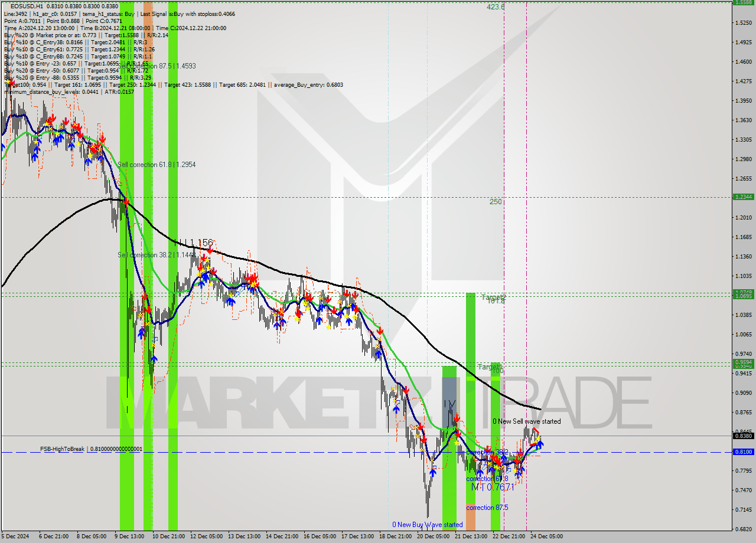Image resolution: width=756 pixels, height=543 pixels.
Task: Select the 1.3950 price axis value
Action: tap(742, 100)
